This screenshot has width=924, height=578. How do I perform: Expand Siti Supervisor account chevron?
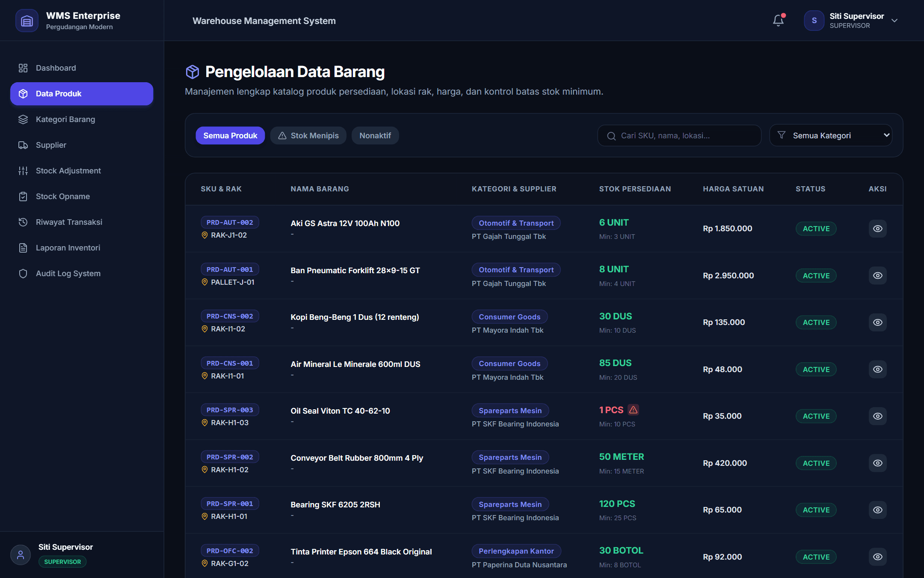pos(894,21)
